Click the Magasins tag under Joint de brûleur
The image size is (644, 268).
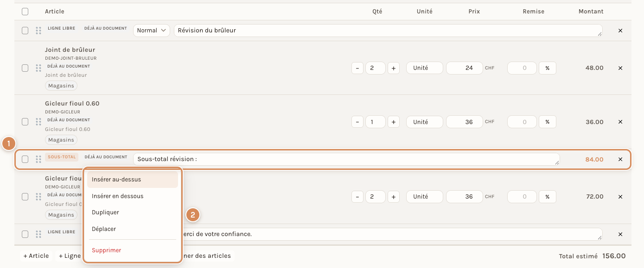click(x=61, y=86)
